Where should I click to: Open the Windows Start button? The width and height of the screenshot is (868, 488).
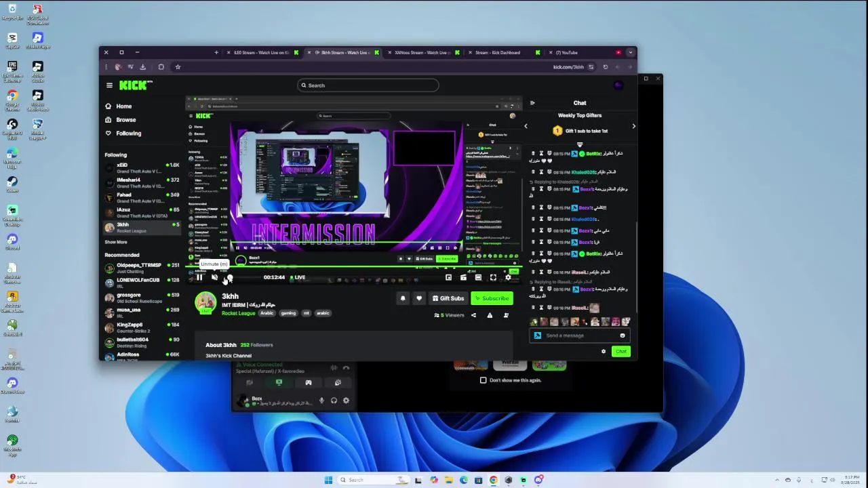[x=328, y=480]
